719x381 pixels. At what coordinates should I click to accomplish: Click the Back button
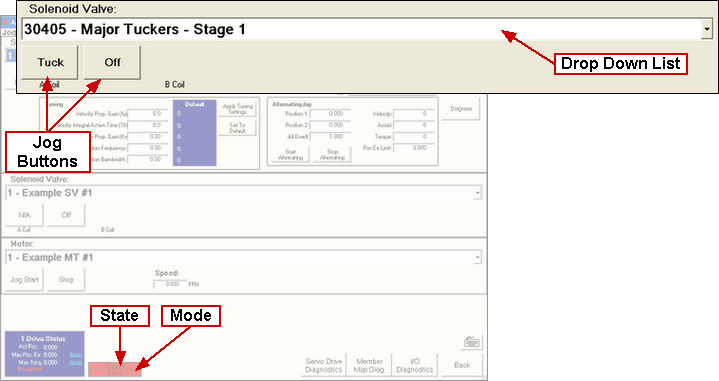pyautogui.click(x=462, y=365)
